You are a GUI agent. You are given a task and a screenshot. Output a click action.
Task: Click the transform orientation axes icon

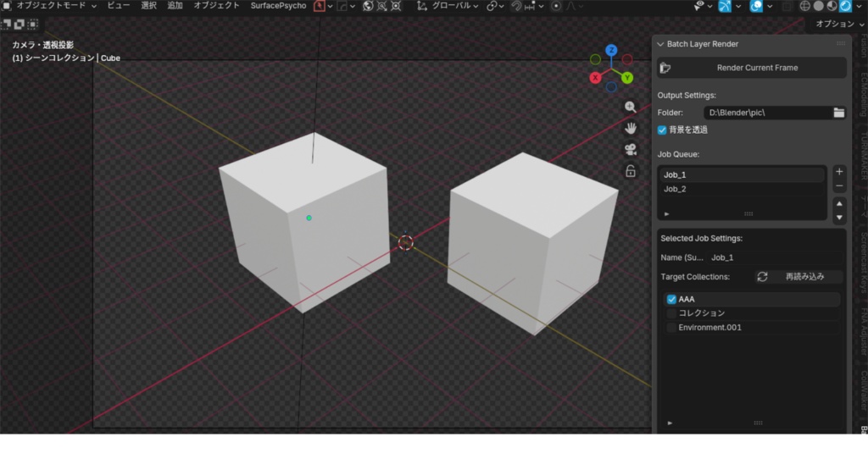point(422,6)
